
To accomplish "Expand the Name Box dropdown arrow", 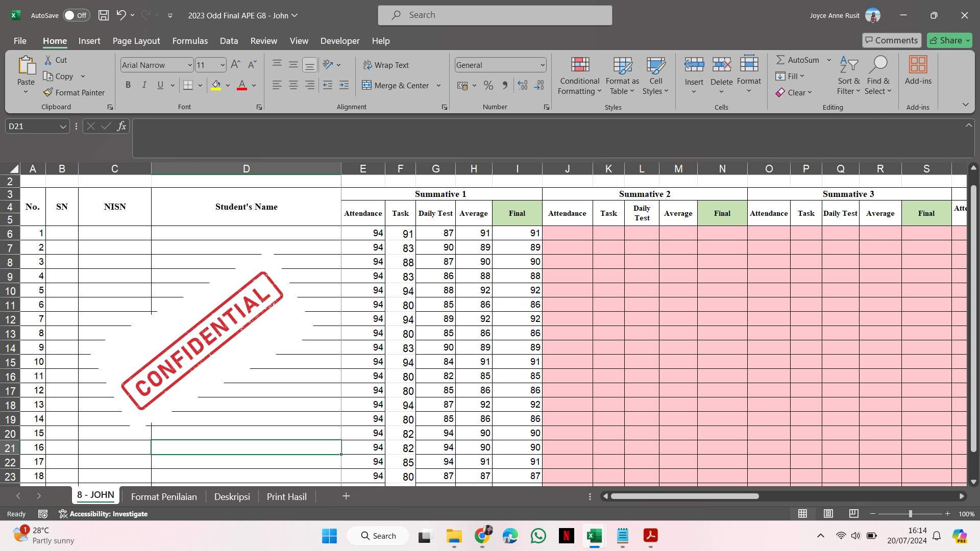I will [63, 127].
